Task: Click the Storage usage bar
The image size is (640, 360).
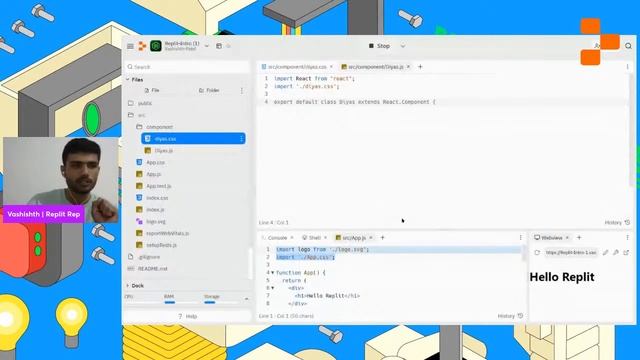Action: click(x=210, y=302)
